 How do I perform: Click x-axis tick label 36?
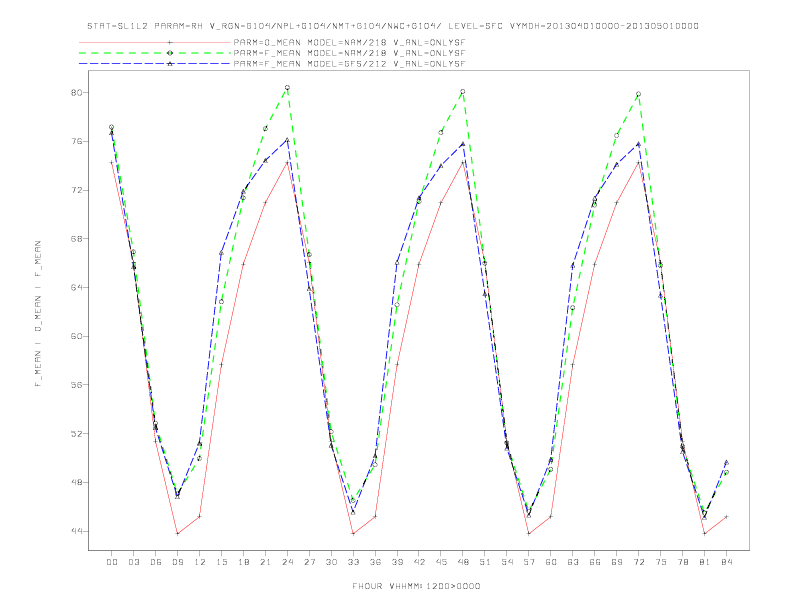[x=375, y=562]
